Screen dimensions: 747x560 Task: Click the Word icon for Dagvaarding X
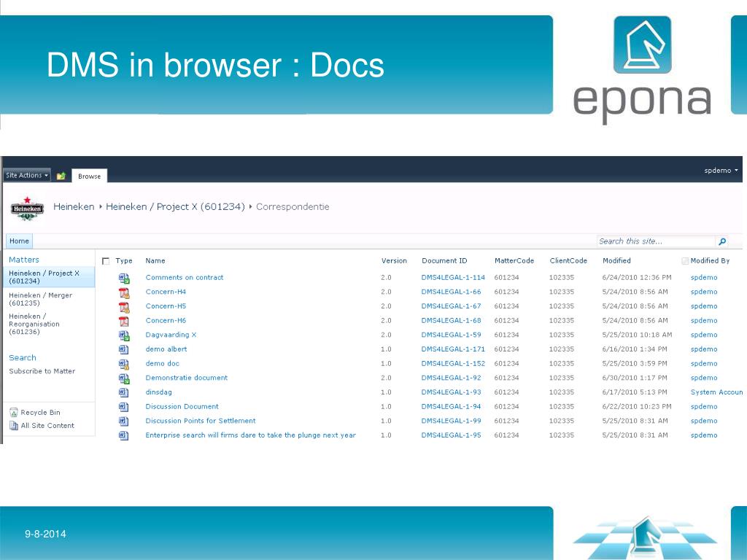pos(124,335)
